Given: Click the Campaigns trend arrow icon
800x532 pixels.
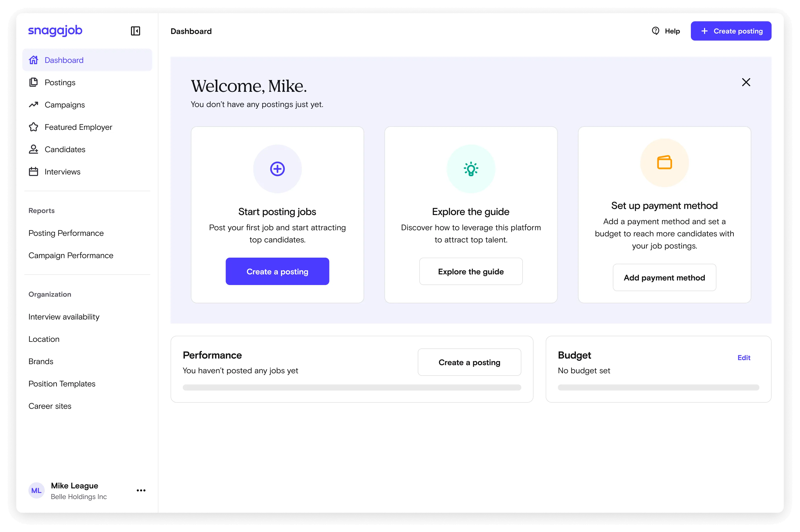Looking at the screenshot, I should pos(33,104).
